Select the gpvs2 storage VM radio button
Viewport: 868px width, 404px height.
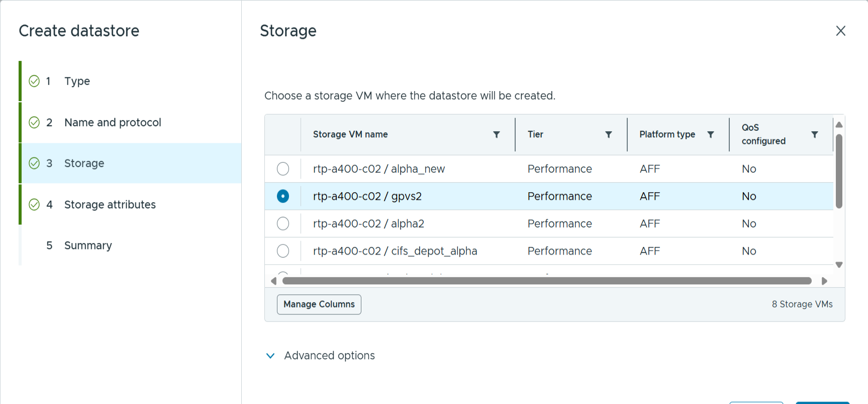(283, 196)
